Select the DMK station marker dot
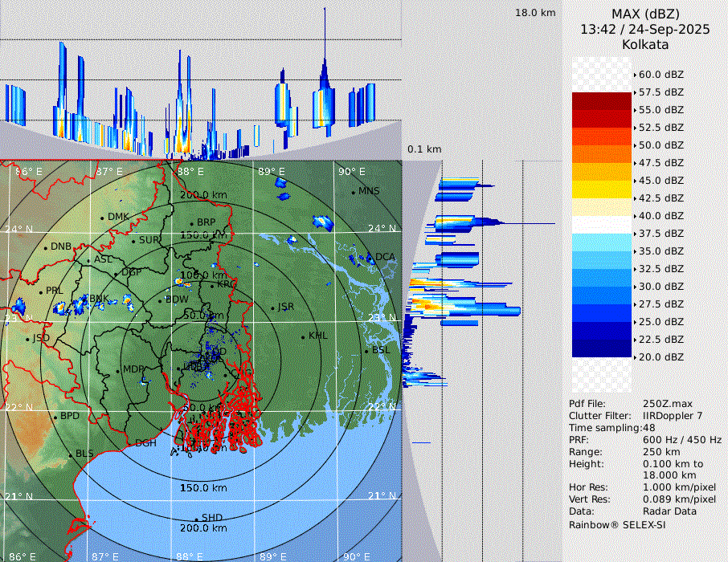Viewport: 728px width, 562px height. pyautogui.click(x=102, y=218)
